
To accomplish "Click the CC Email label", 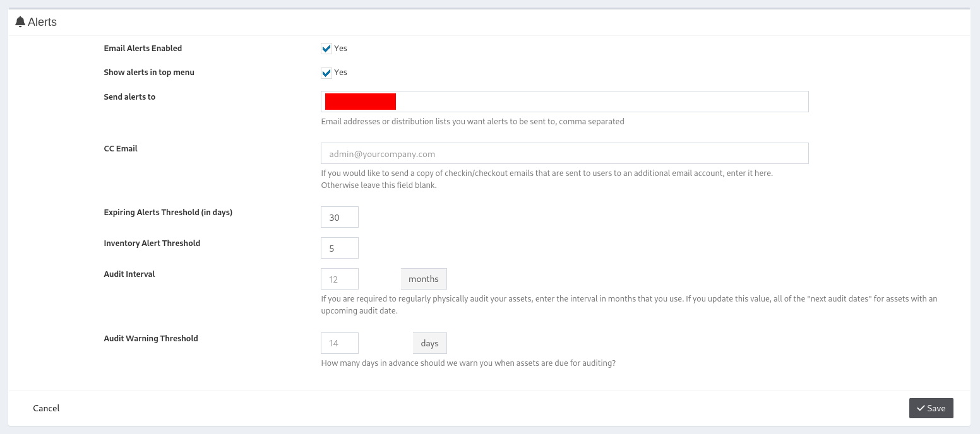I will pos(121,148).
